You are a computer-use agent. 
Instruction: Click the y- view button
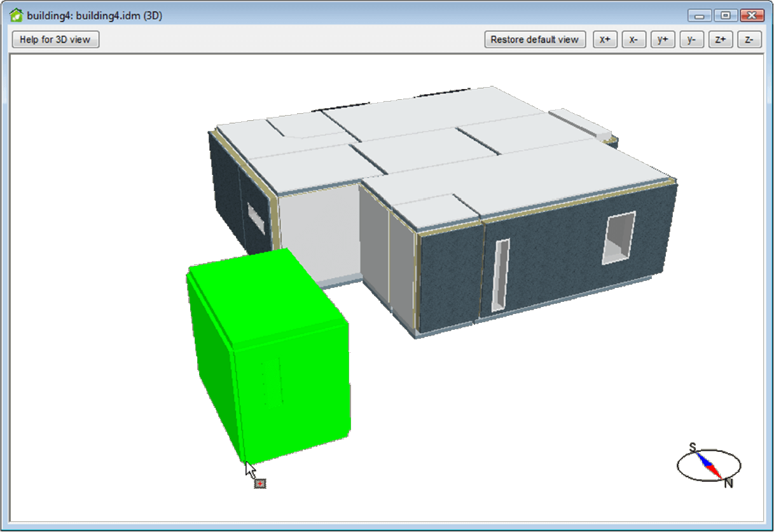pos(691,39)
